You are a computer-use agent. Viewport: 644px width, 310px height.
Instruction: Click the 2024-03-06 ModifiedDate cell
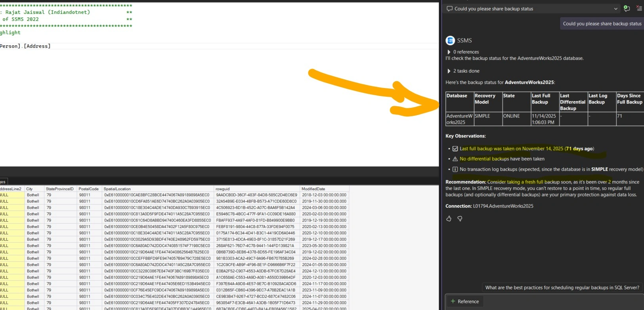pyautogui.click(x=324, y=208)
